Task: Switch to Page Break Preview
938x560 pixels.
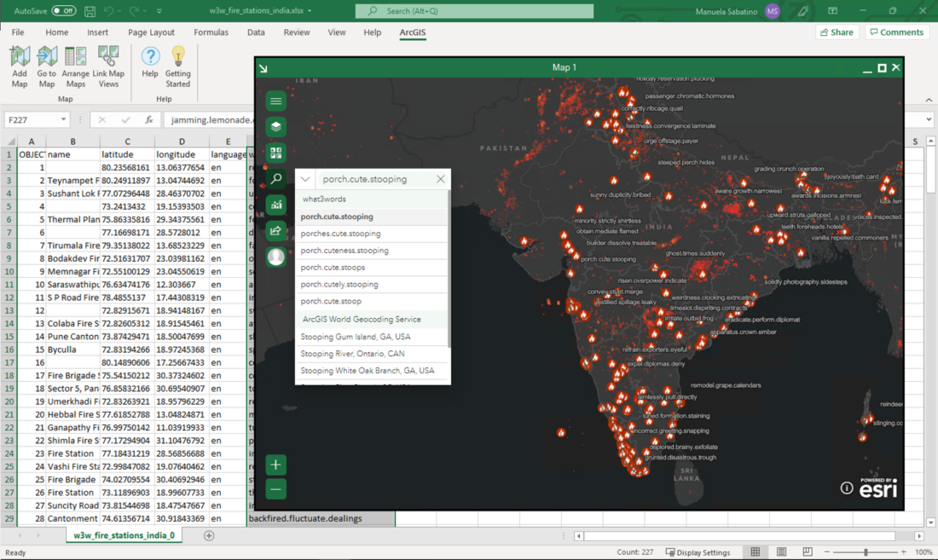Action: pyautogui.click(x=808, y=552)
